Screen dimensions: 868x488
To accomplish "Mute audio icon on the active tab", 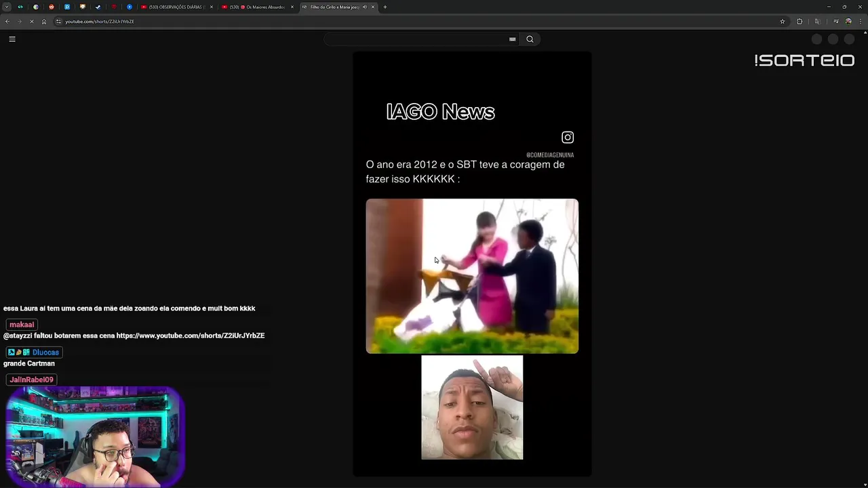I will [x=365, y=7].
